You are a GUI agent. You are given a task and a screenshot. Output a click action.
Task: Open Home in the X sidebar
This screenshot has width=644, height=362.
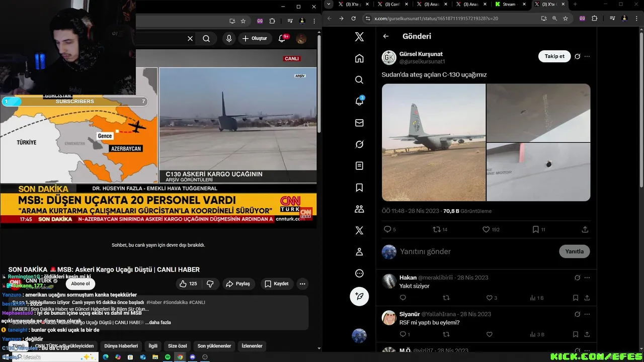(359, 58)
